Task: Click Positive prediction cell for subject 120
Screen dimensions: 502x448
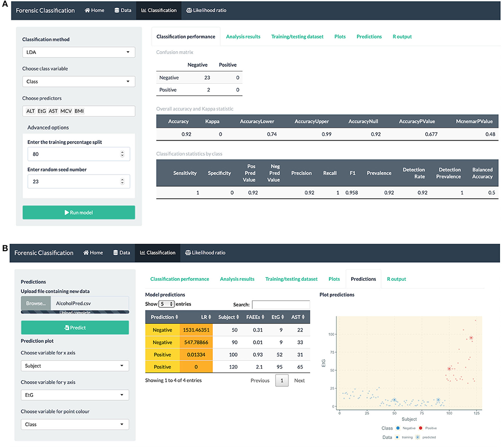Action: pos(162,367)
